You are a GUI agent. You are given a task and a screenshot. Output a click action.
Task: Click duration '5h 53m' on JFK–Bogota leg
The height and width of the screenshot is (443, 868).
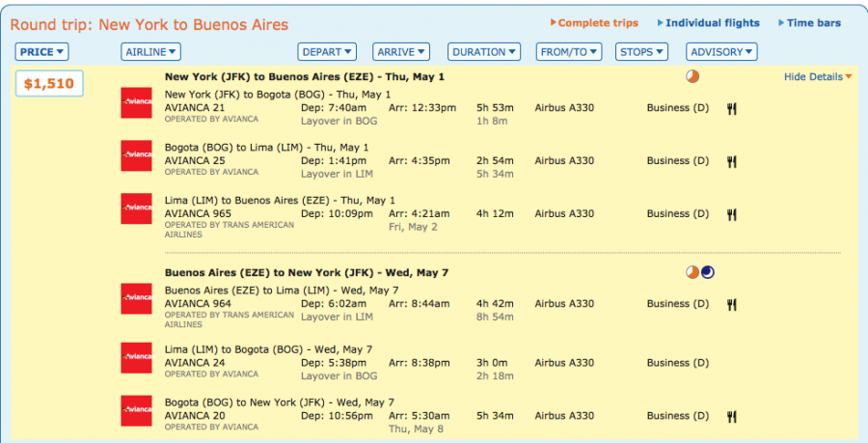coord(495,108)
